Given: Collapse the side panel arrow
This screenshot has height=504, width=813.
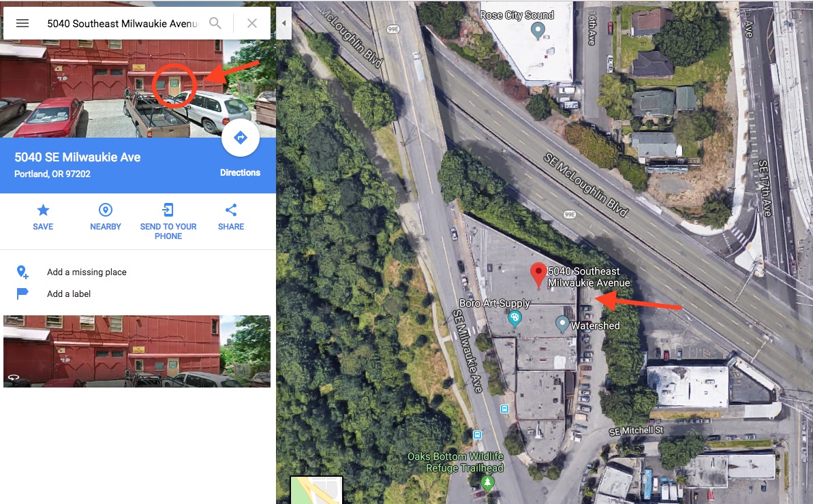Looking at the screenshot, I should [x=283, y=23].
